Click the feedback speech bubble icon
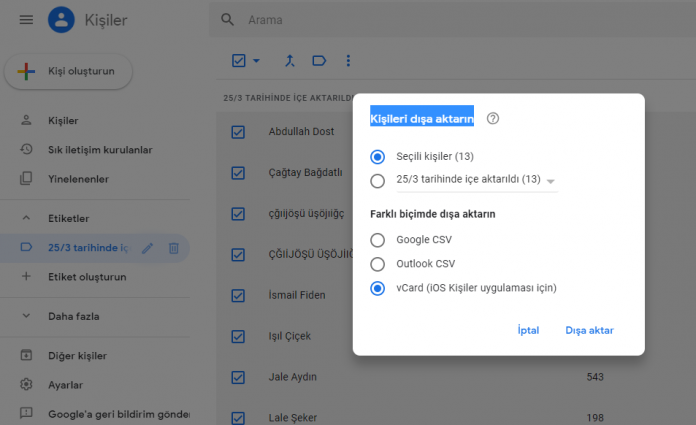This screenshot has height=425, width=696. point(26,413)
